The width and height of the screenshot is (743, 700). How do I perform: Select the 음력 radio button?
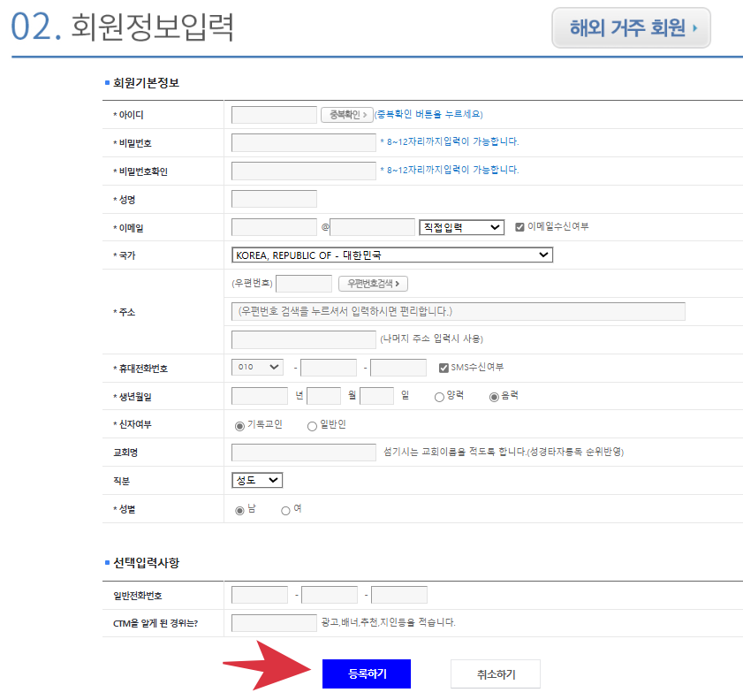[494, 397]
